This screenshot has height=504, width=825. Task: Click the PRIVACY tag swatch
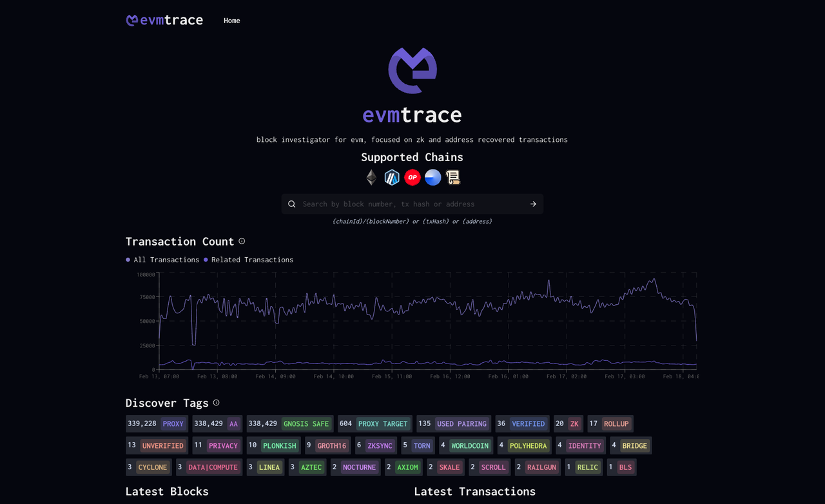click(x=223, y=445)
